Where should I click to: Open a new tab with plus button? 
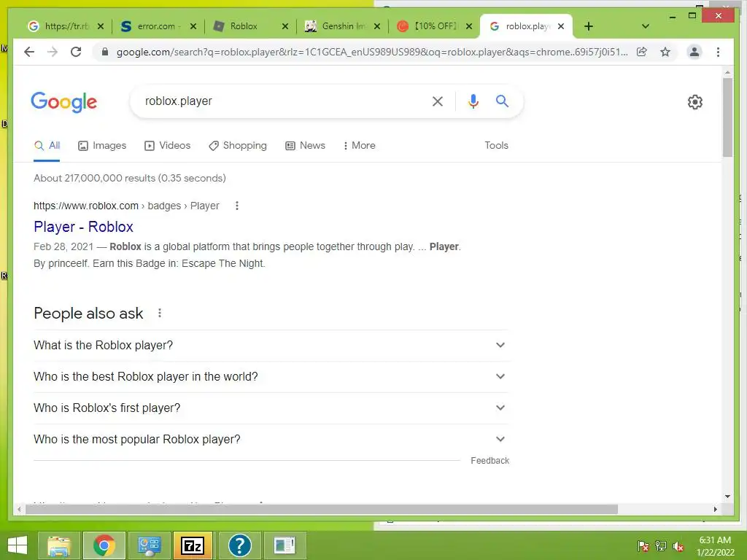[x=589, y=26]
